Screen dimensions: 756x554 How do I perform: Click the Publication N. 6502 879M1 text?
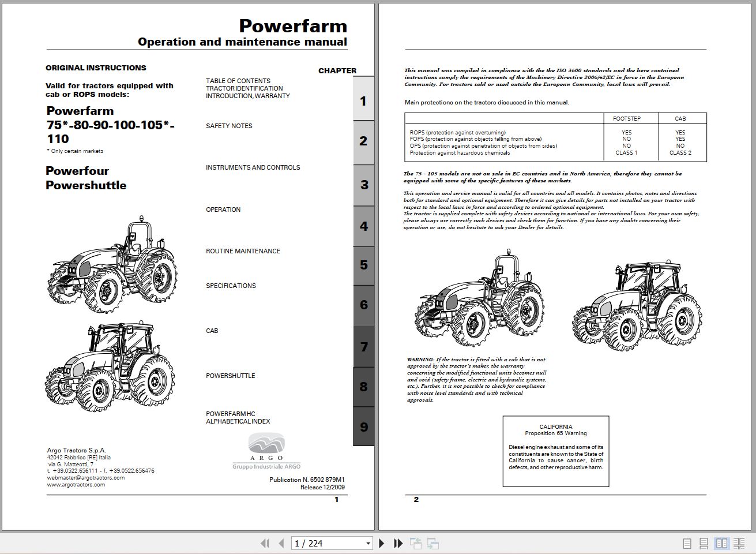pyautogui.click(x=307, y=480)
